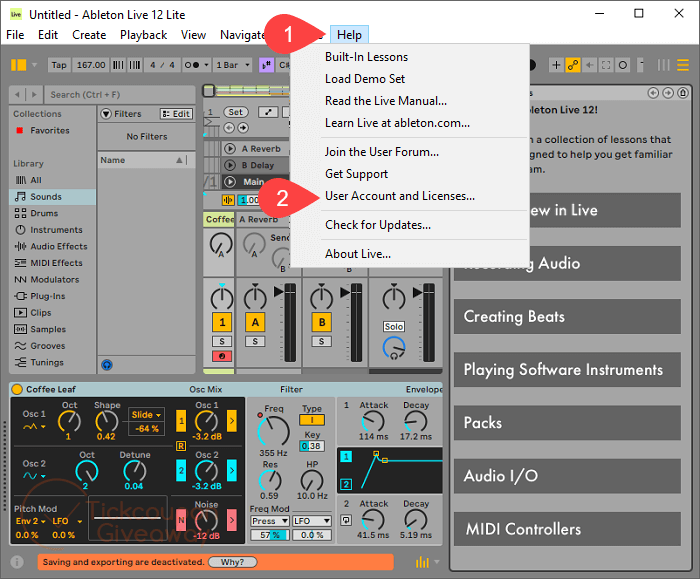Open the Press freq mod source dropdown
The width and height of the screenshot is (700, 579).
pyautogui.click(x=270, y=521)
